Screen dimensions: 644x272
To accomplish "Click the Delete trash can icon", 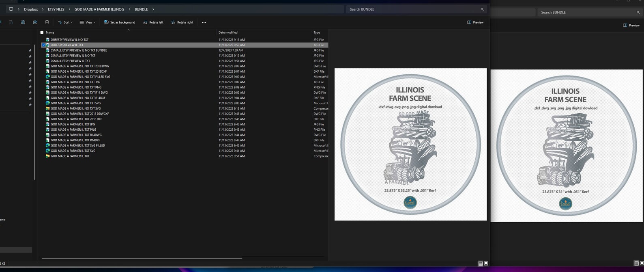I will [47, 22].
